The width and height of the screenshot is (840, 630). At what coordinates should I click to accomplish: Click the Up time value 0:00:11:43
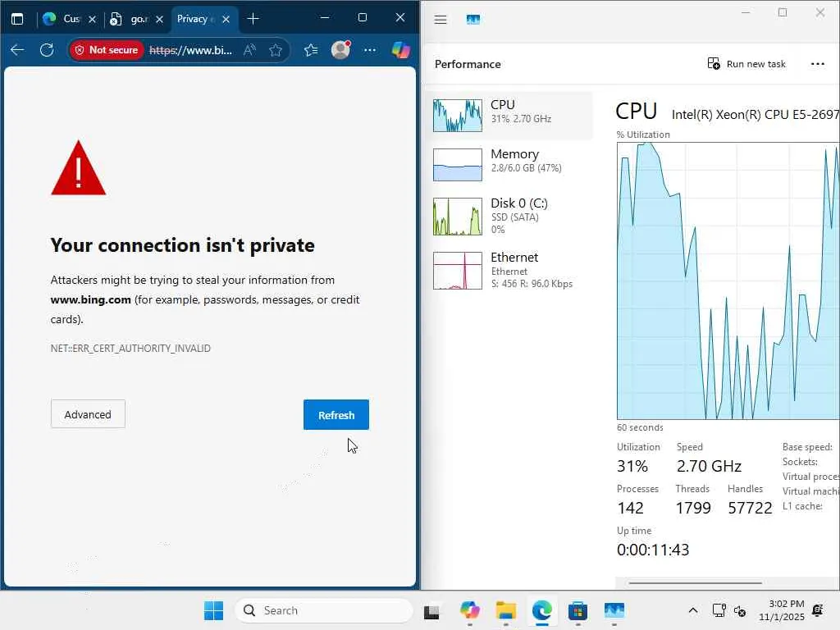coord(652,550)
